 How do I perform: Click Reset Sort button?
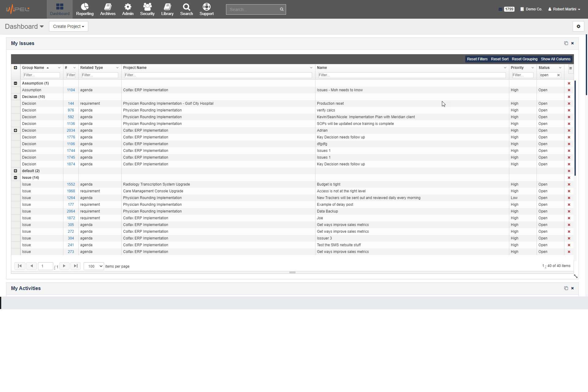point(499,59)
